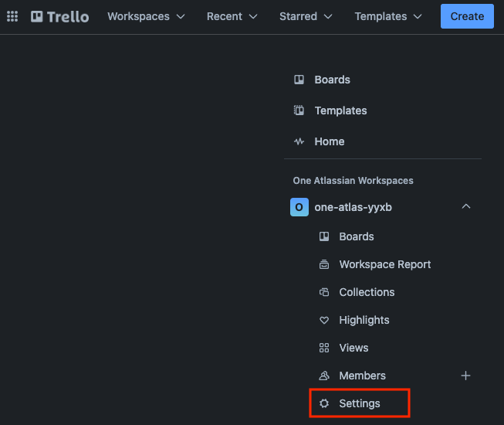Click the Collections icon
This screenshot has height=425, width=504.
[324, 292]
